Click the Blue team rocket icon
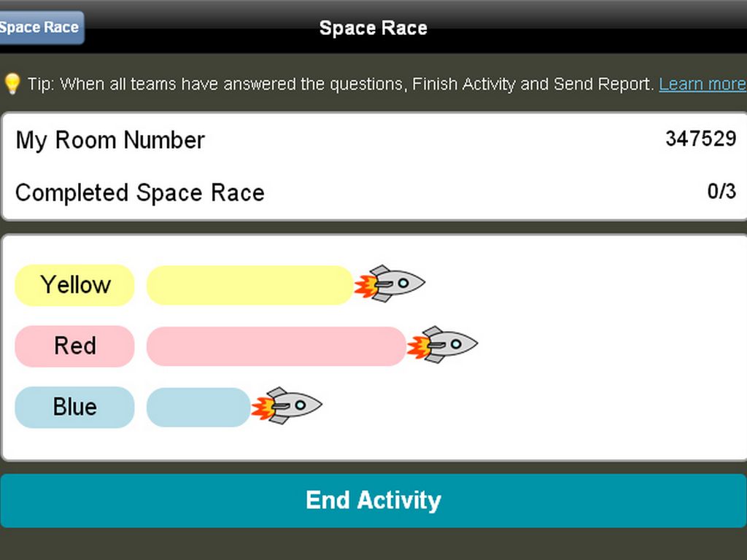The height and width of the screenshot is (560, 747). click(287, 405)
